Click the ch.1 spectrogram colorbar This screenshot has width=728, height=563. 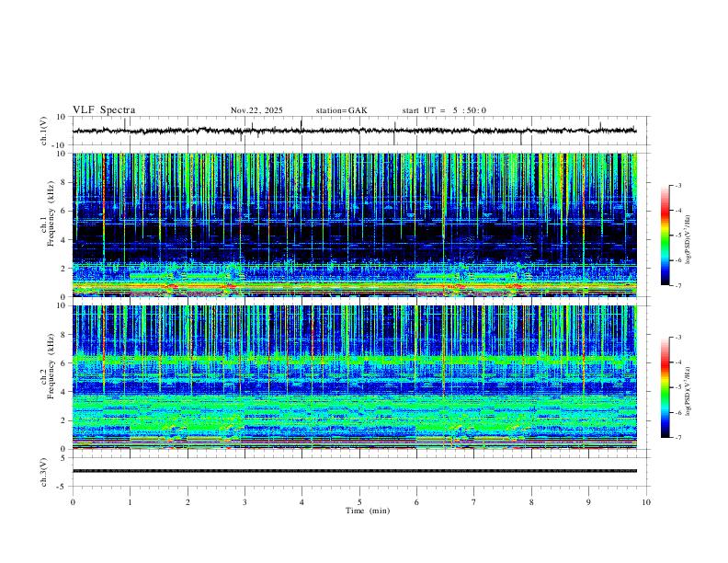click(x=665, y=236)
